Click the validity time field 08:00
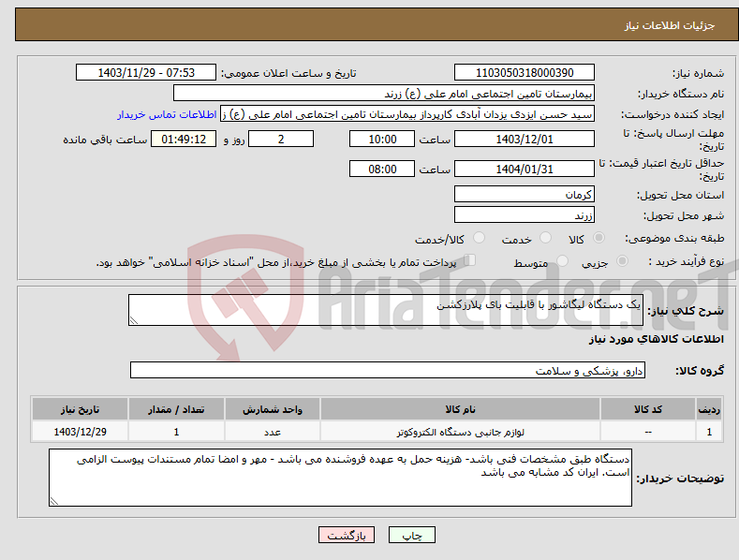739x560 pixels. pyautogui.click(x=382, y=169)
